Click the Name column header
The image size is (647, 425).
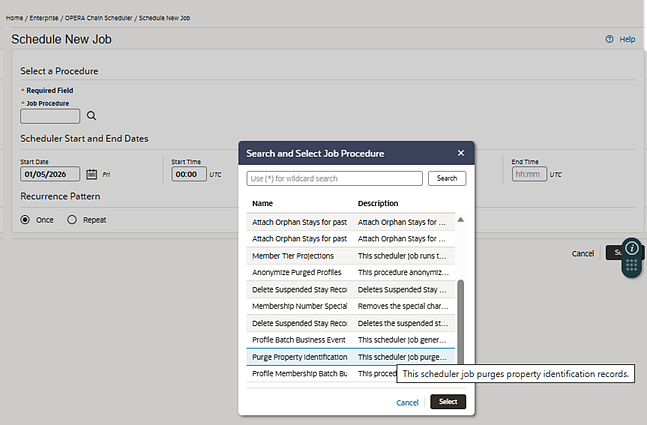tap(262, 203)
